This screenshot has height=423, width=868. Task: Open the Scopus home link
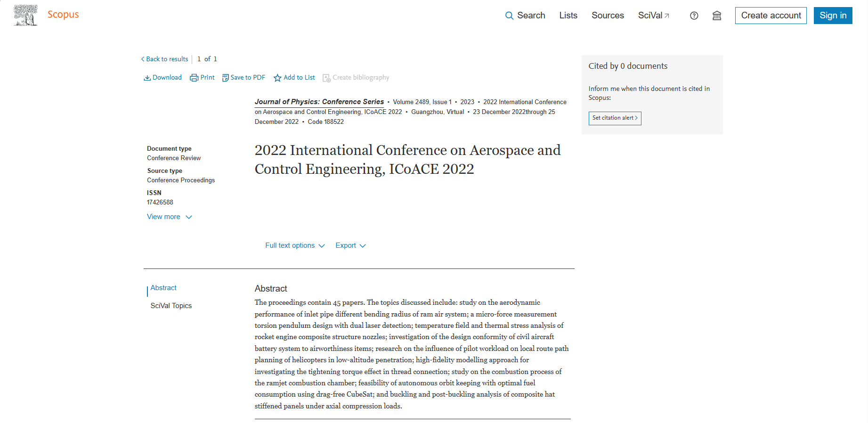[63, 15]
